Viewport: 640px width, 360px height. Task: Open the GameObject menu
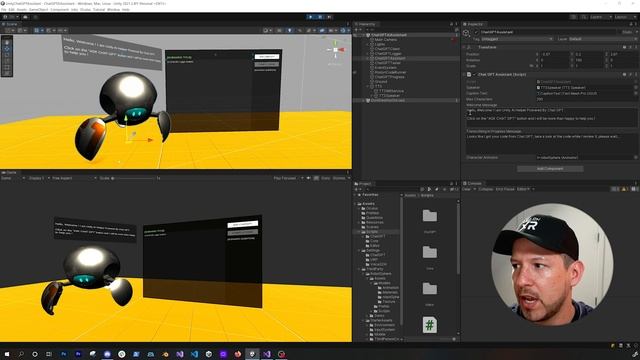pos(39,9)
